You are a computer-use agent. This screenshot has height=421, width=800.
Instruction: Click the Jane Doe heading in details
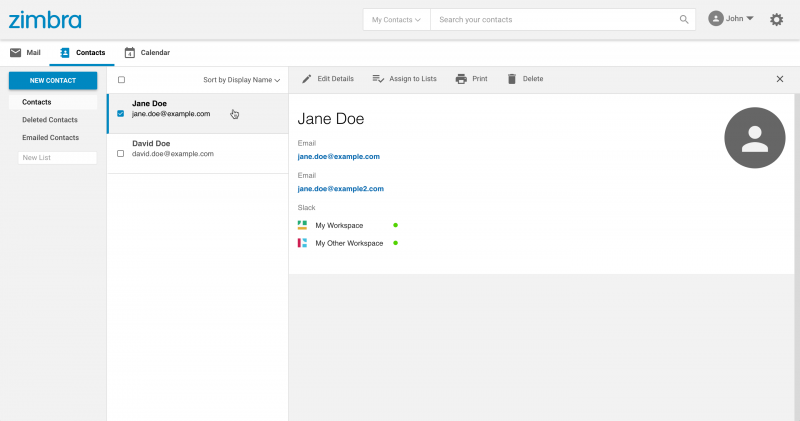pos(331,118)
